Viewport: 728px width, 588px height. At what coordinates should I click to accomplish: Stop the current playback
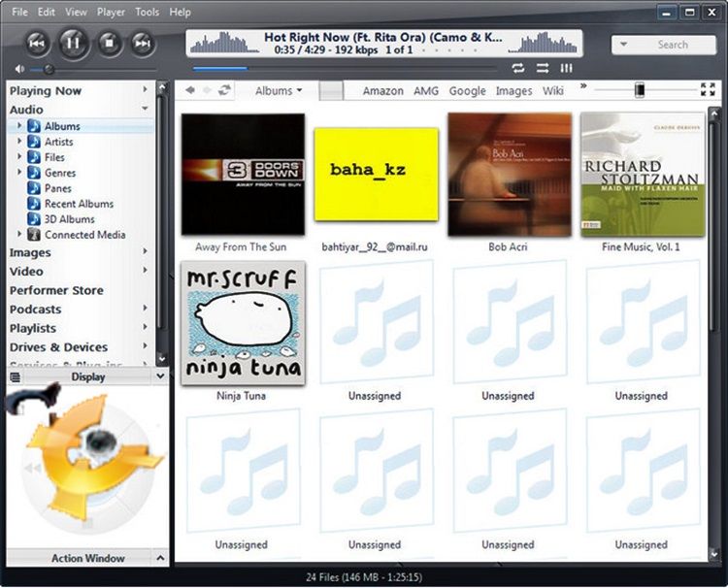109,42
